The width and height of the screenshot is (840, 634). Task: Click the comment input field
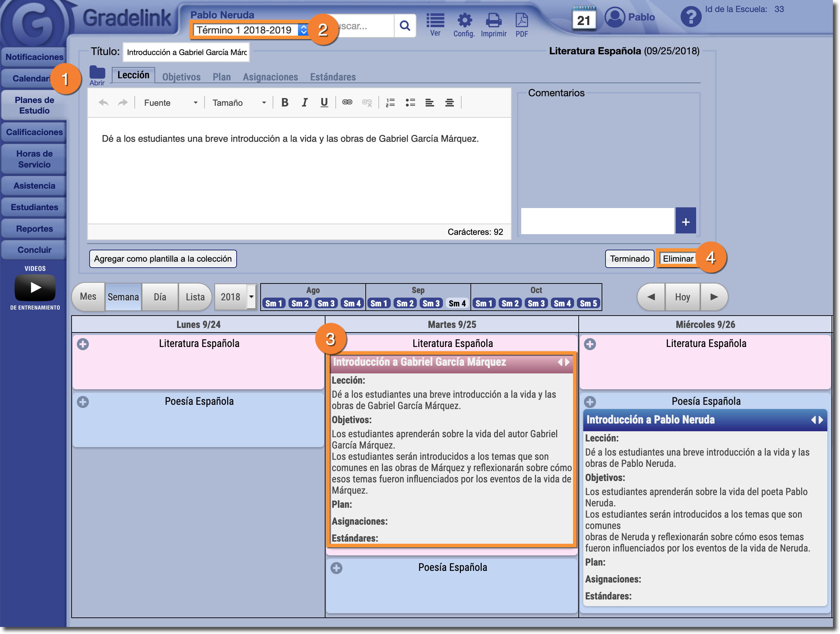click(597, 221)
